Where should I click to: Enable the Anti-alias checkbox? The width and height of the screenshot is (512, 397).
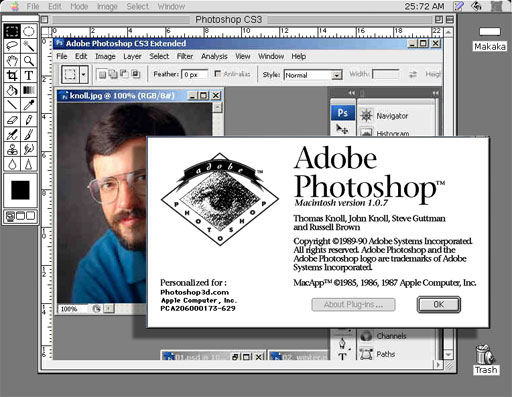218,74
